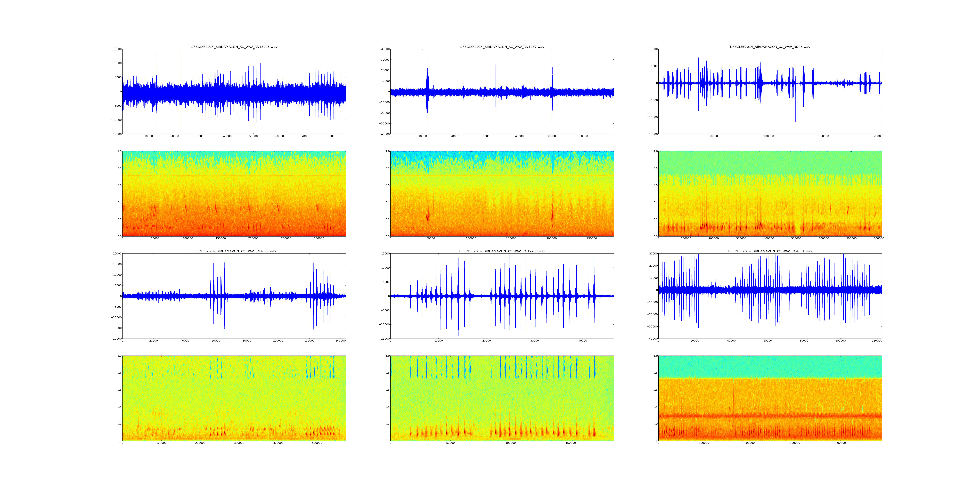The image size is (980, 490).
Task: Click the 800000 x-axis tick under RN46 spectrogram
Action: click(879, 238)
